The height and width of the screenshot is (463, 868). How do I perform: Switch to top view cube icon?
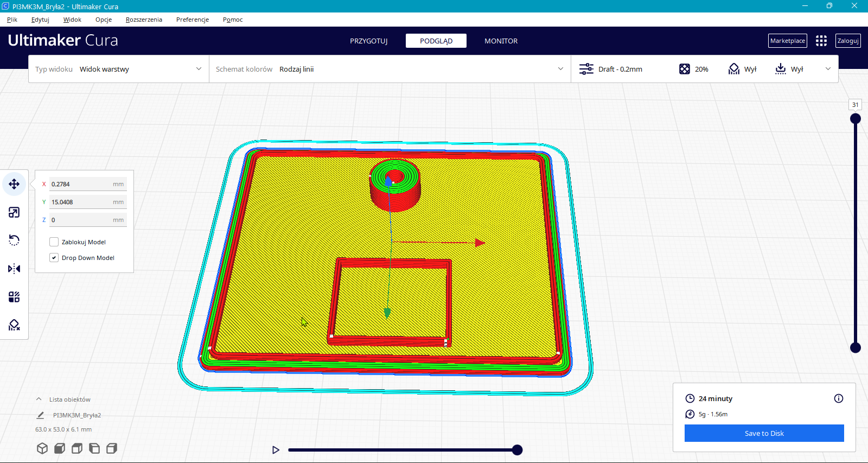[x=77, y=448]
